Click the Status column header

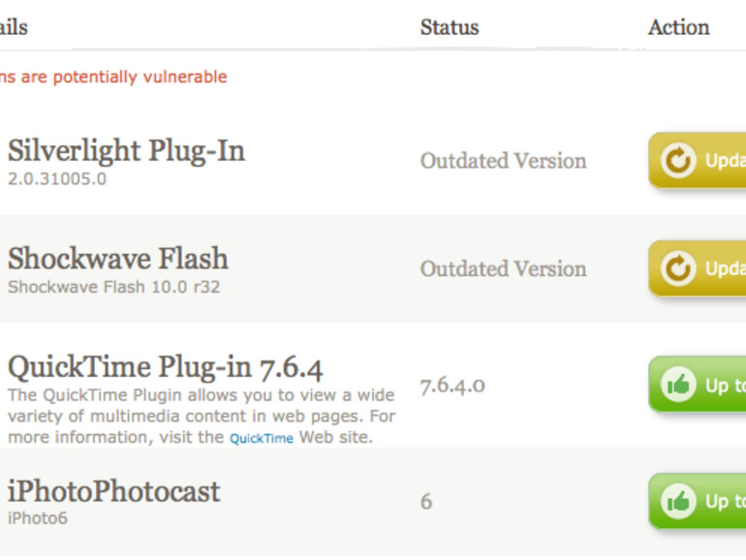450,27
